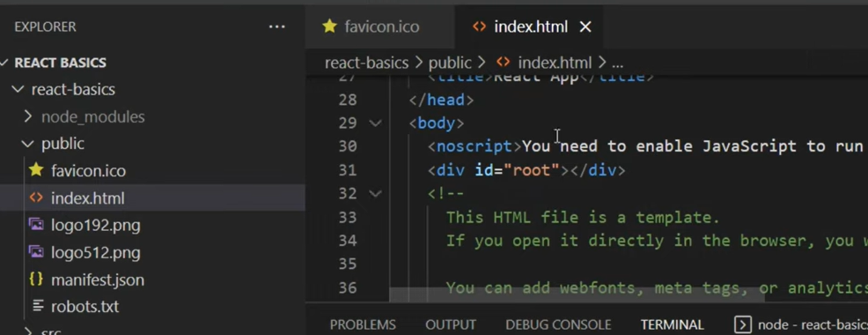Click the image icon beside logo192.png
This screenshot has width=868, height=335.
click(36, 225)
